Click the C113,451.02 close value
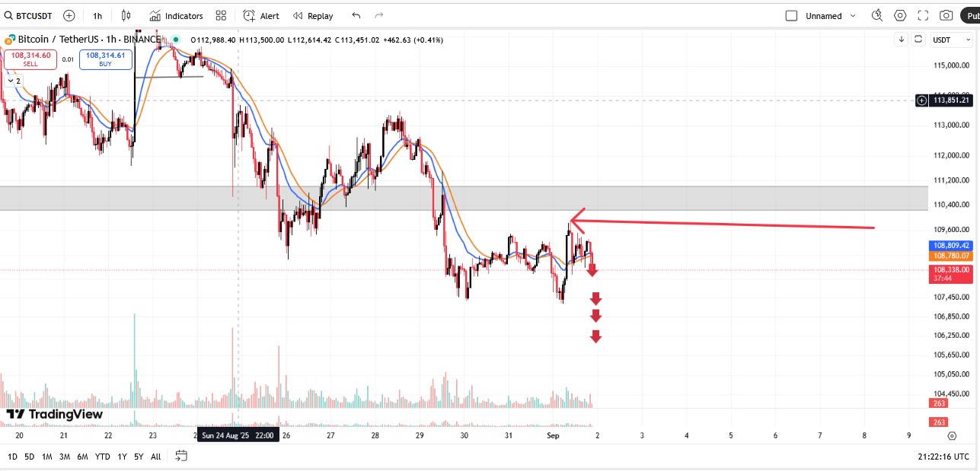This screenshot has height=471, width=980. click(x=356, y=40)
